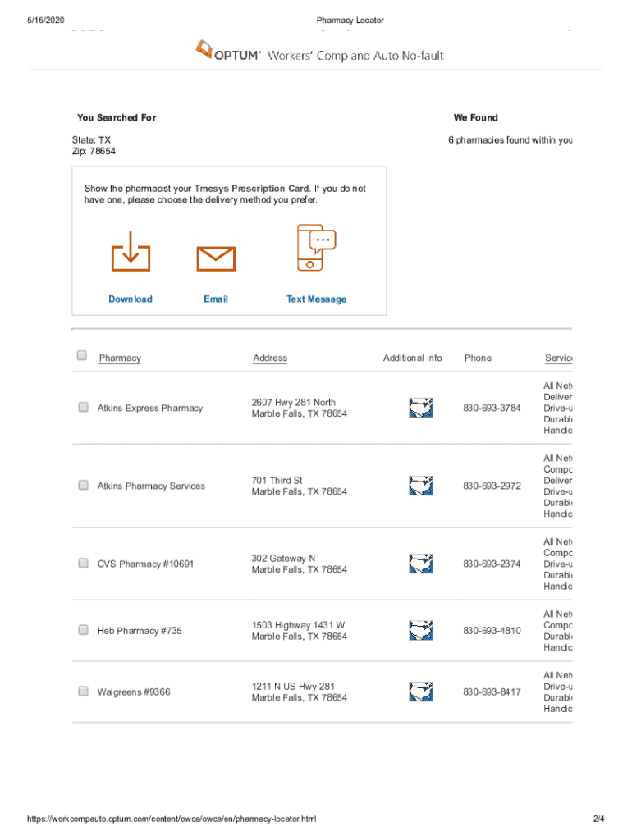Open map icon for Atkins Express Pharmacy
Screen dimensions: 632x840
[420, 408]
